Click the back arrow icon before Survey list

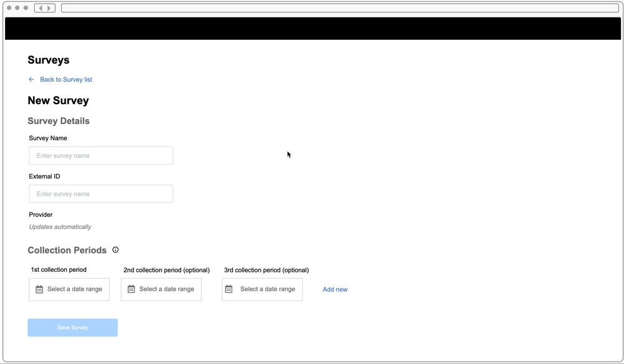pos(31,80)
